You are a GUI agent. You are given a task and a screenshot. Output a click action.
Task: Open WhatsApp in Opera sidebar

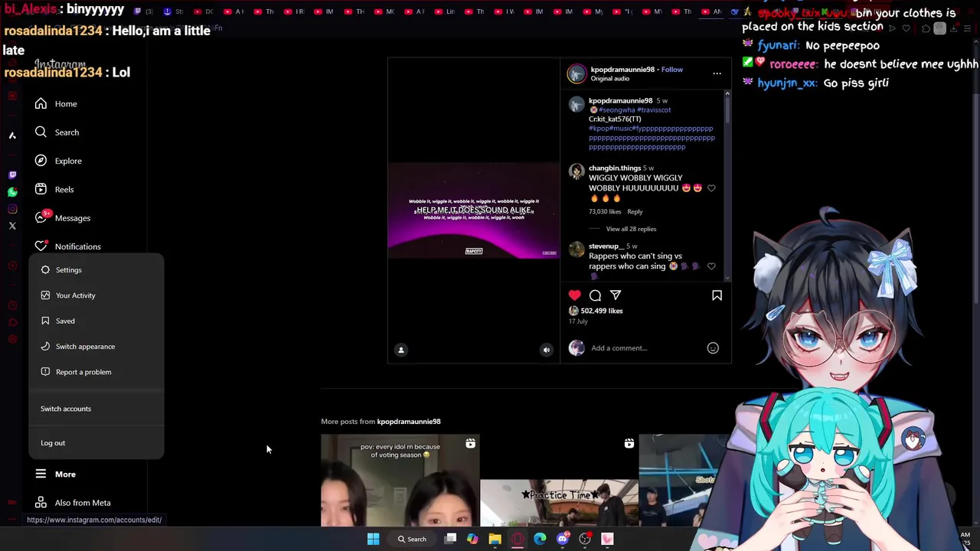(x=12, y=192)
